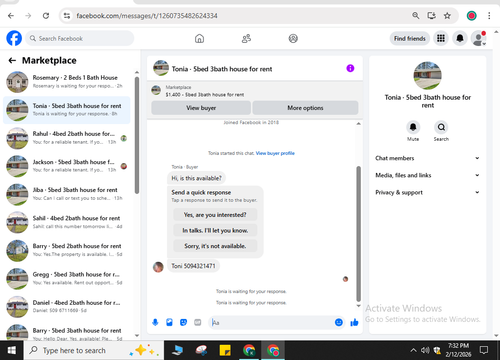
Task: Open Sahil 4bed 2bath house chat
Action: (x=67, y=222)
